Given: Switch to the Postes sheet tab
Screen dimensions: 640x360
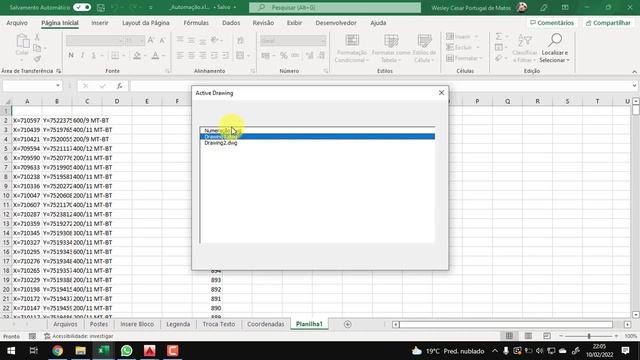Looking at the screenshot, I should pos(99,324).
